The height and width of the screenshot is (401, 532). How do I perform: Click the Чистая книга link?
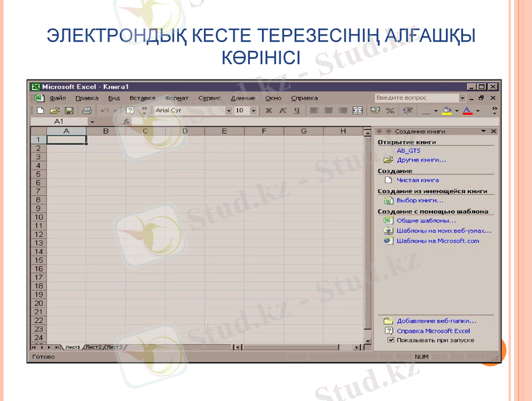(418, 180)
